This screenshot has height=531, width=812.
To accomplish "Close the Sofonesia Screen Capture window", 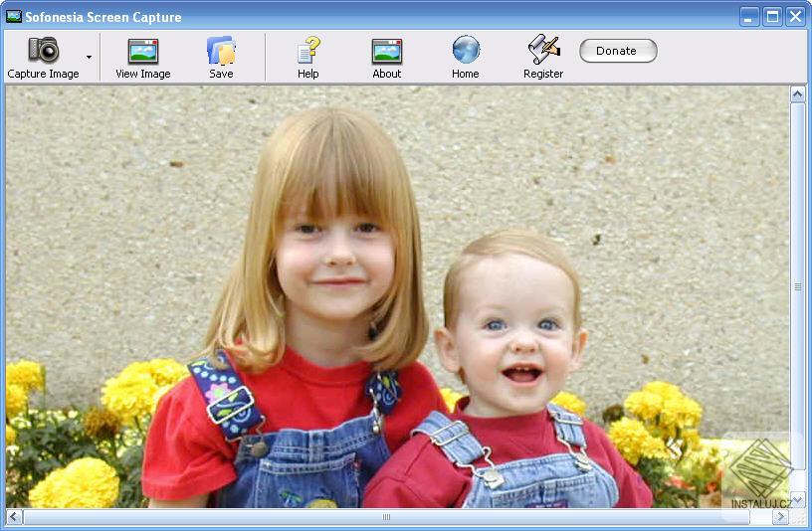I will click(x=796, y=17).
